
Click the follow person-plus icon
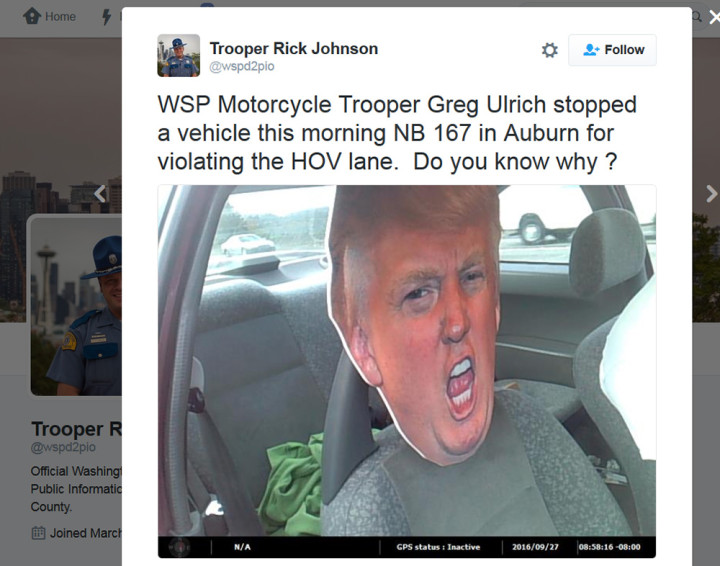point(591,50)
